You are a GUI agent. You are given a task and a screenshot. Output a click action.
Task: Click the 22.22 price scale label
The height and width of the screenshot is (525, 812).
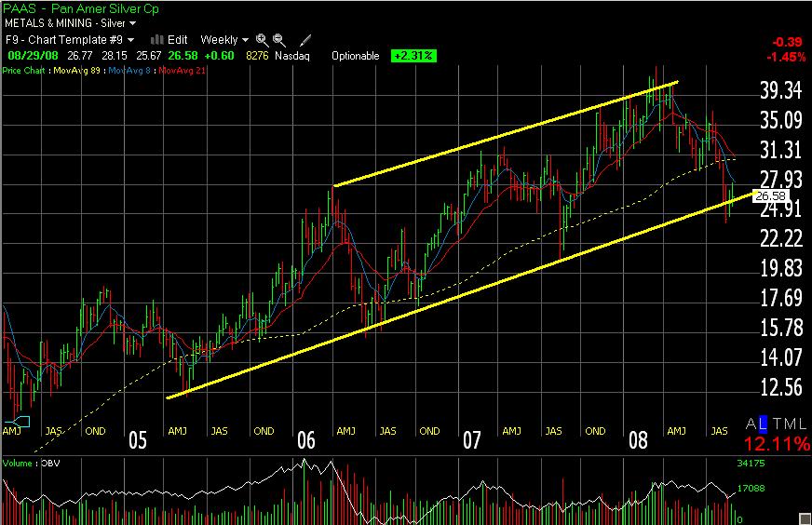(x=781, y=238)
